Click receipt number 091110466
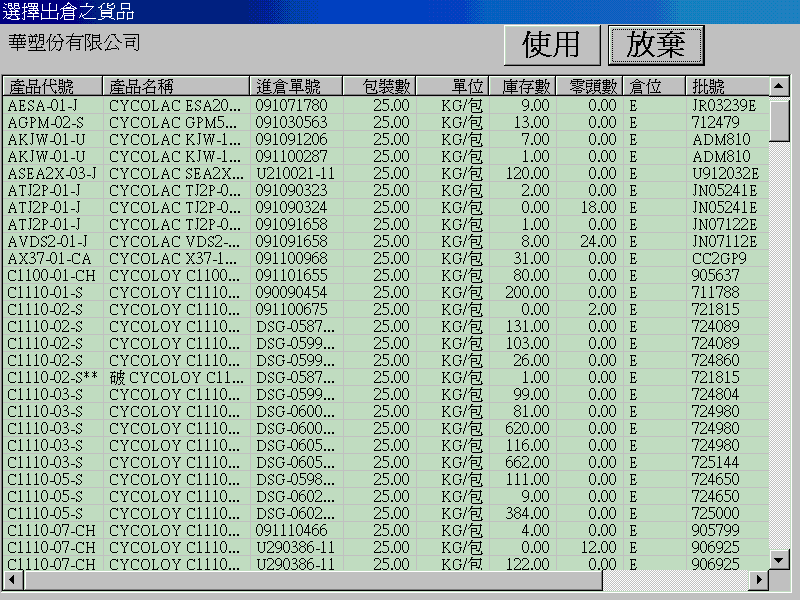The height and width of the screenshot is (600, 800). tap(291, 530)
